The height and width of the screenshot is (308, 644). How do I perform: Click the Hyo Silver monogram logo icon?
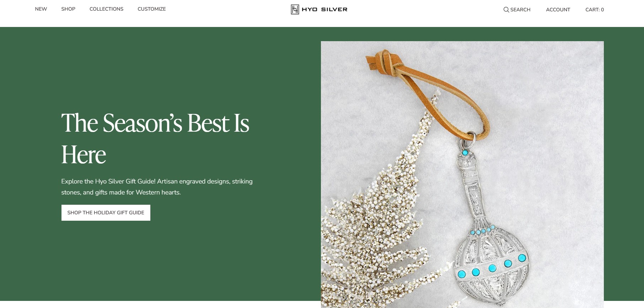pos(295,9)
